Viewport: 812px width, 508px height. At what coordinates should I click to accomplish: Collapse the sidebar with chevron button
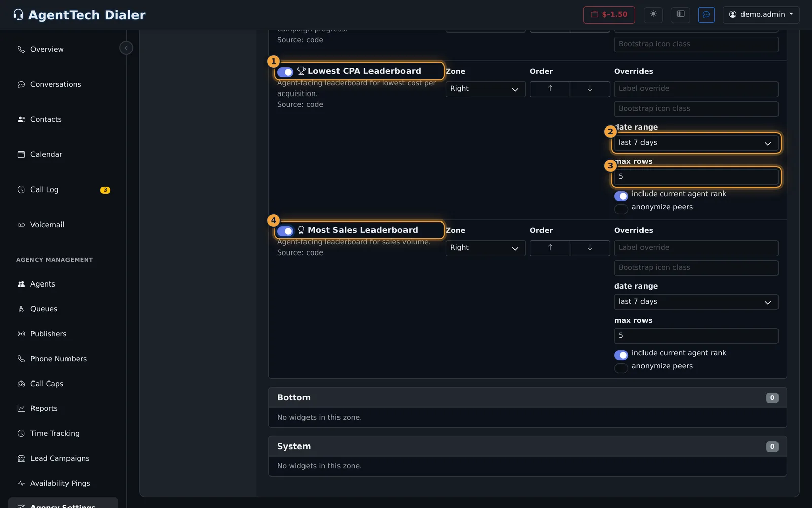[126, 48]
